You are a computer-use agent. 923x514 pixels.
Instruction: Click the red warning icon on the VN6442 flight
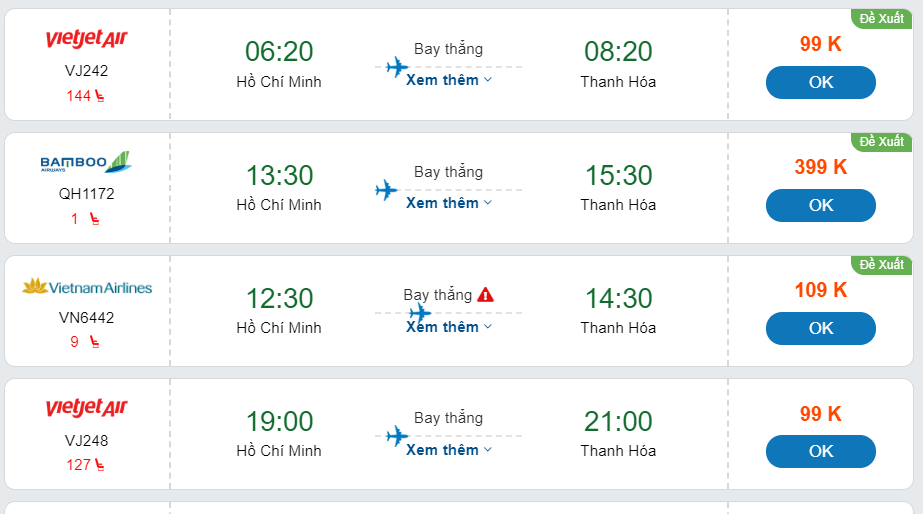click(x=485, y=294)
